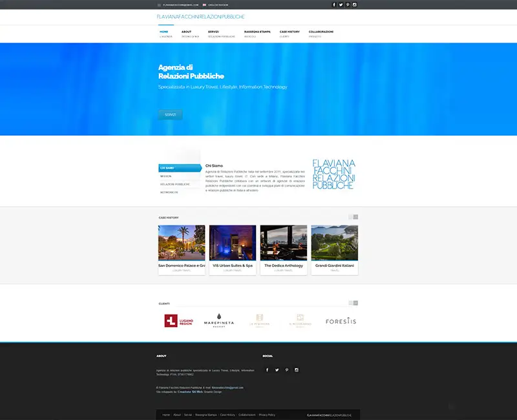Click the Agenzia di Relazioni Pubbliche banner heading
The height and width of the screenshot is (420, 517).
(191, 72)
